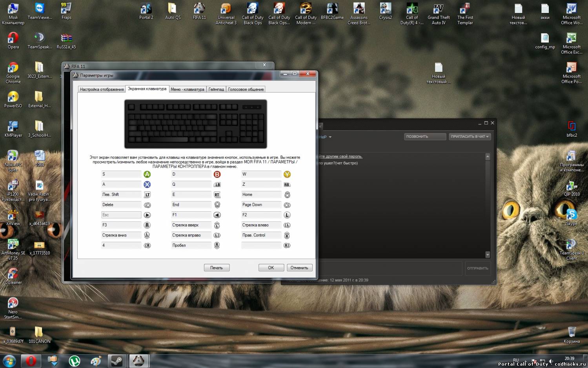Click the key field containing Прав. Control
The image size is (588, 368).
tap(261, 235)
